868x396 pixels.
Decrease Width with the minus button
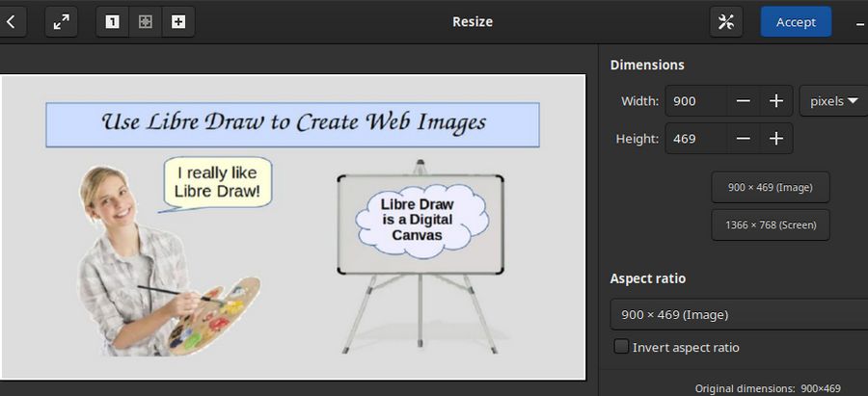(743, 101)
